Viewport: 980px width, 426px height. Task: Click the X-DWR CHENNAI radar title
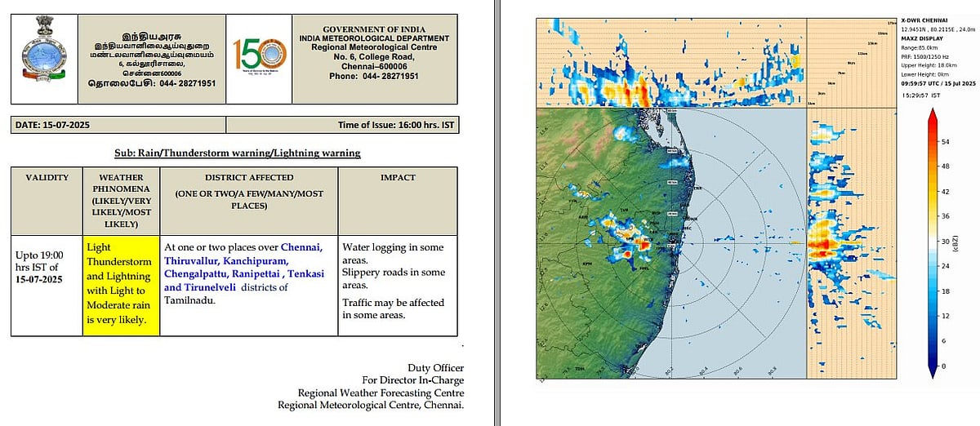pyautogui.click(x=924, y=19)
